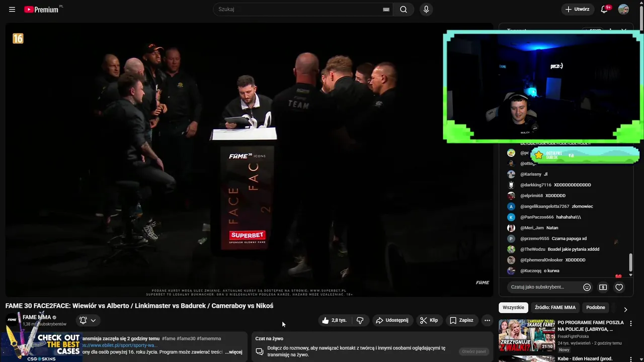Image resolution: width=644 pixels, height=362 pixels.
Task: Click @Karissny username in chat
Action: click(x=531, y=174)
